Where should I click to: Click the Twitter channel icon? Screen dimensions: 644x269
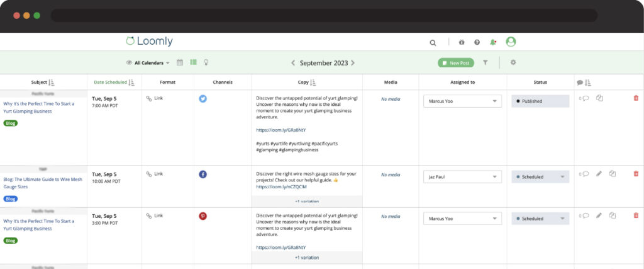(203, 99)
